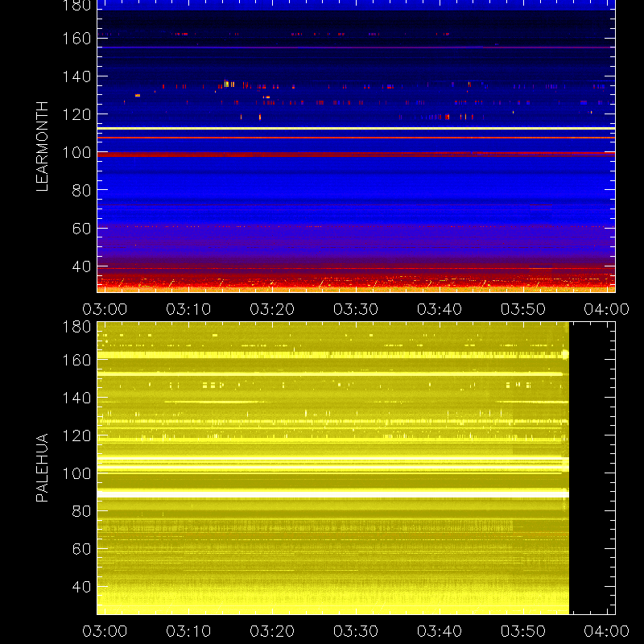Pick the 160 tick label on the Palehua plot

click(76, 360)
